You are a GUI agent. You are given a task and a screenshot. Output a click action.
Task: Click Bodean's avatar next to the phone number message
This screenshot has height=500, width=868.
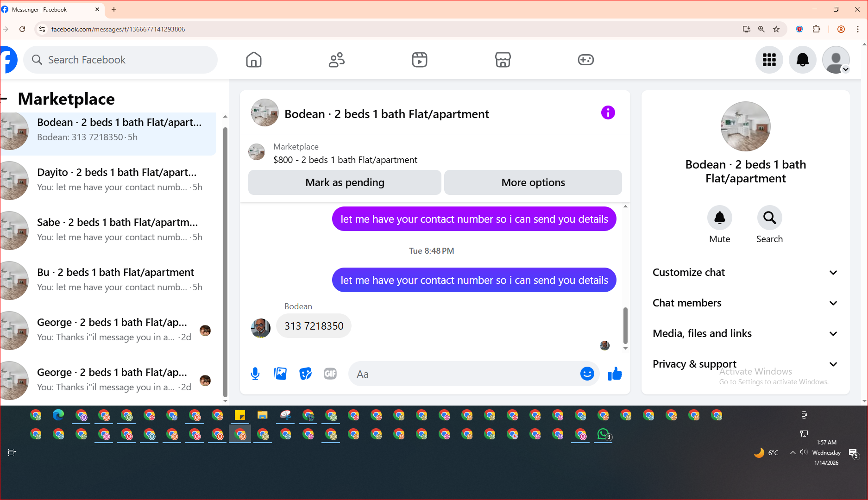click(261, 328)
